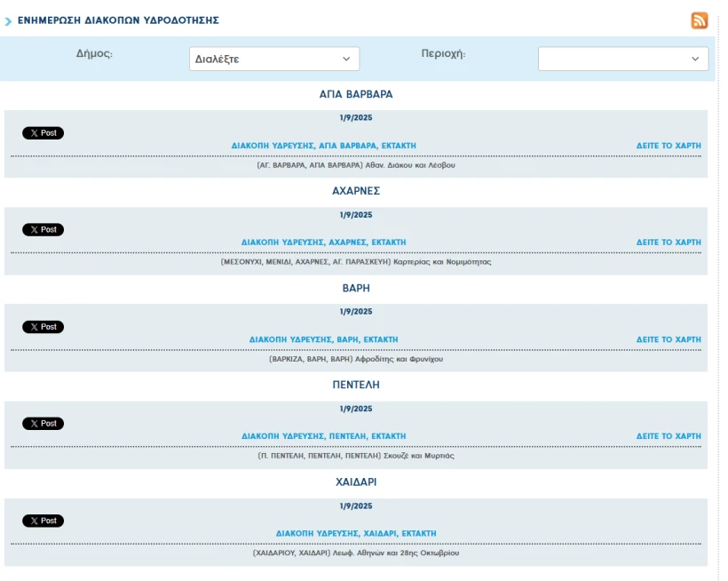The height and width of the screenshot is (581, 728).
Task: Click address text Καρτερίας και Νομιμότητας
Action: tap(442, 262)
